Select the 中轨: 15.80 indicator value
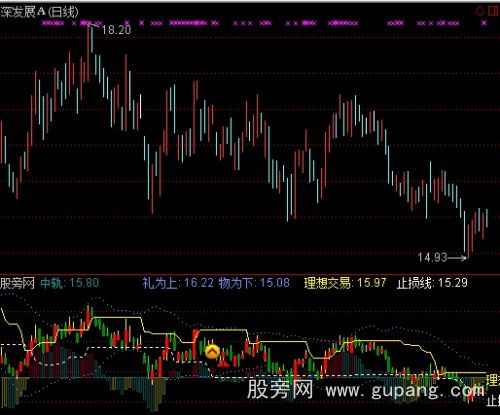Screen dimensions: 500x415 coord(70,283)
